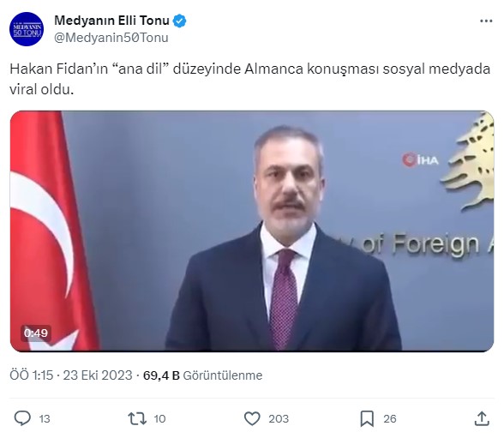Click the bookmark count 26
The image size is (504, 438).
tap(389, 419)
